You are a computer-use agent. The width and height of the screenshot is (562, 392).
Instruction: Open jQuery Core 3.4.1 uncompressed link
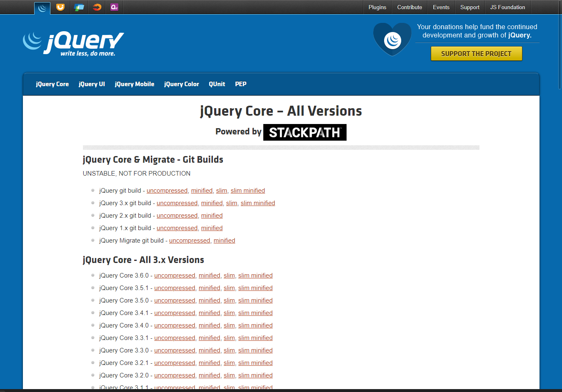pyautogui.click(x=175, y=313)
